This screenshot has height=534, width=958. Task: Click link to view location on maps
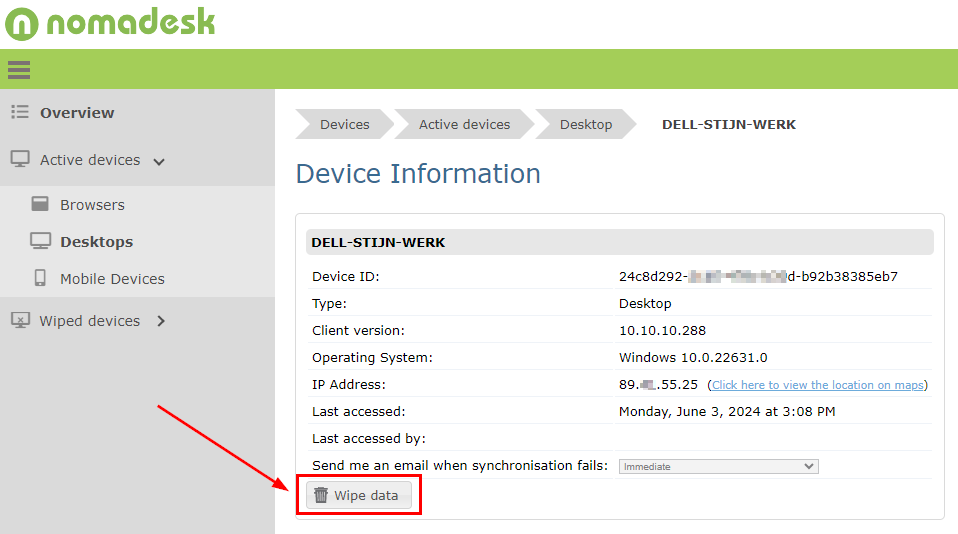click(x=817, y=385)
